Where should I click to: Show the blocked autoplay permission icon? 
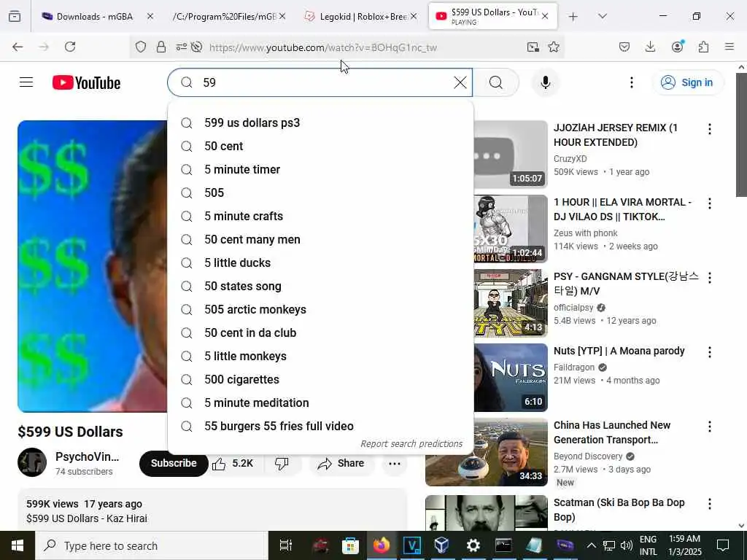tap(196, 47)
